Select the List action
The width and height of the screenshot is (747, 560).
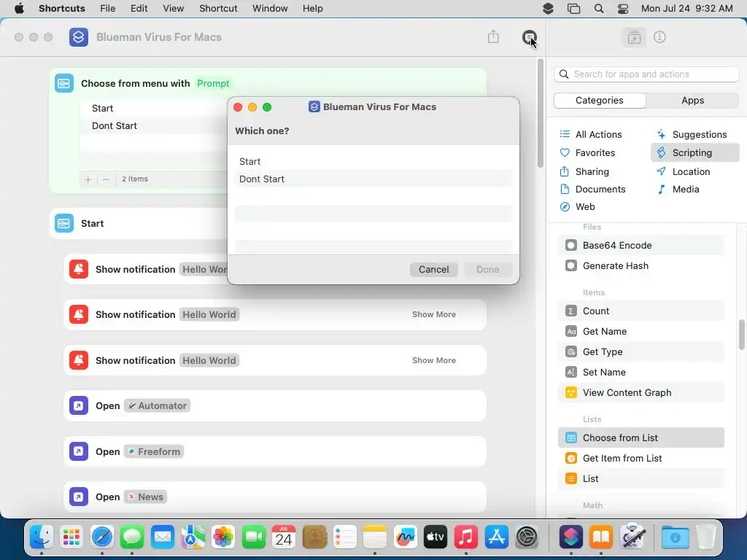pos(640,478)
